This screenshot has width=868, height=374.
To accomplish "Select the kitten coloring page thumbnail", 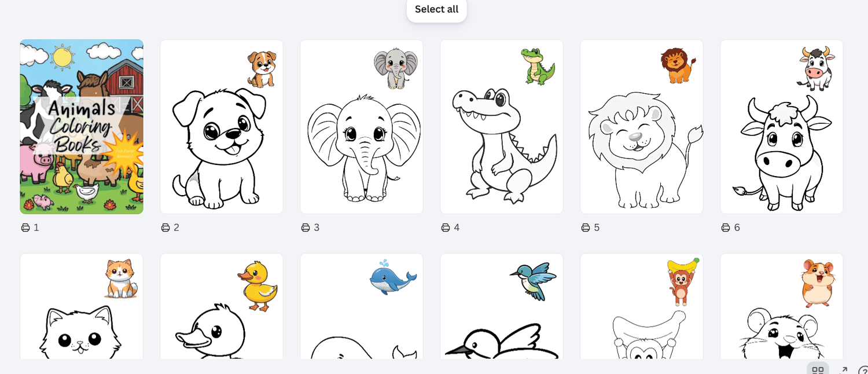I will coord(82,306).
